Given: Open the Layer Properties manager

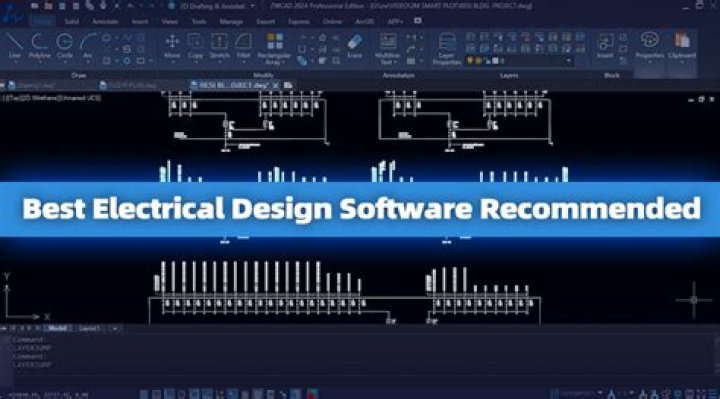Looking at the screenshot, I should click(x=446, y=49).
